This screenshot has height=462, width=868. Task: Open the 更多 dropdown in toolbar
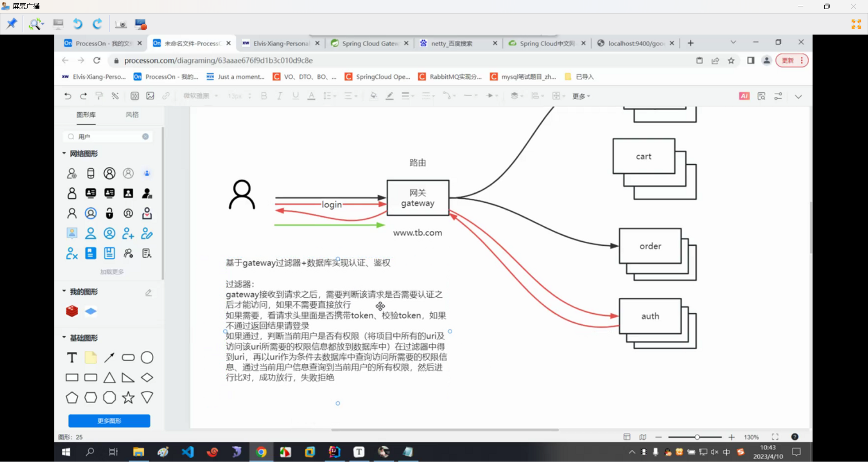coord(581,96)
